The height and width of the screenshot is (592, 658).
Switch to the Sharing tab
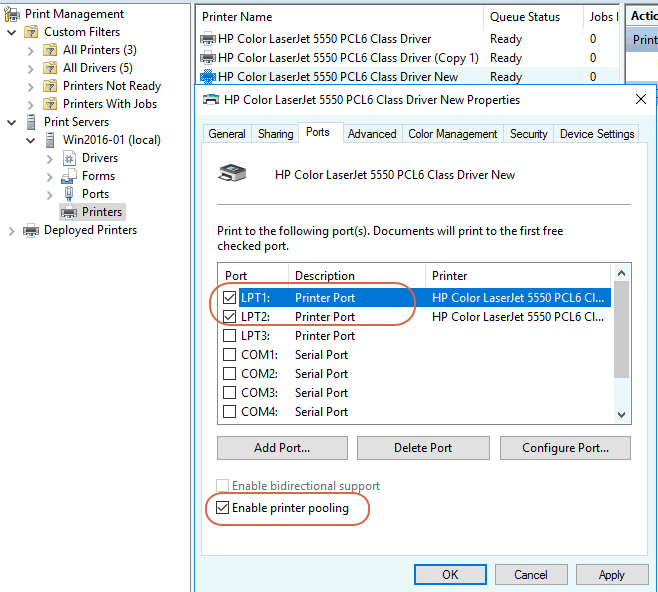[x=276, y=134]
